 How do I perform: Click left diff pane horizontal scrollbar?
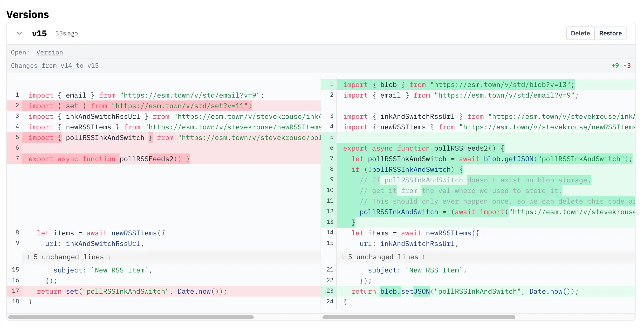[131, 317]
